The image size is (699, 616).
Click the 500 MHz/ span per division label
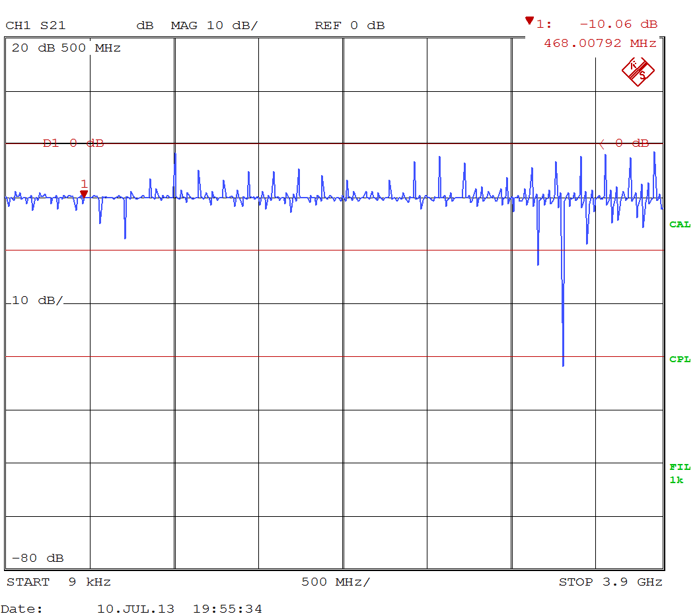336,582
